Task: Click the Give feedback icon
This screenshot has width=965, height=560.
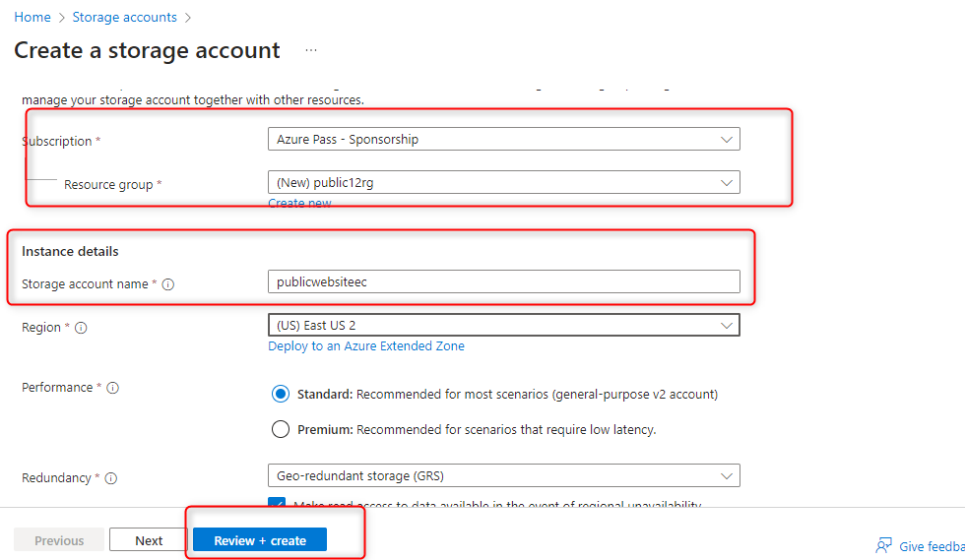Action: (884, 545)
